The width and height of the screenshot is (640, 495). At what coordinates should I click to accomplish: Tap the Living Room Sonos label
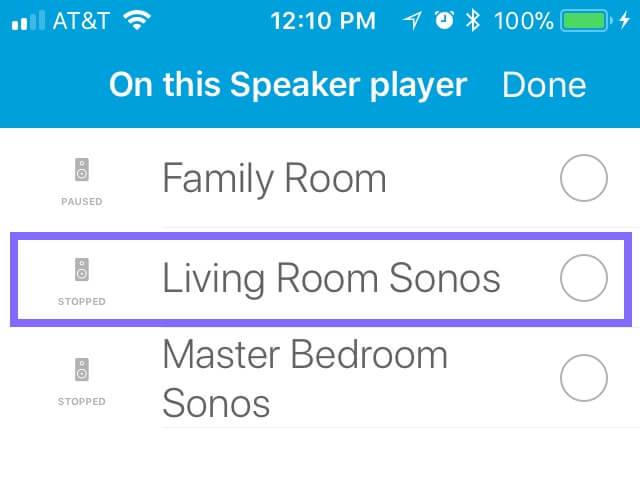point(331,279)
